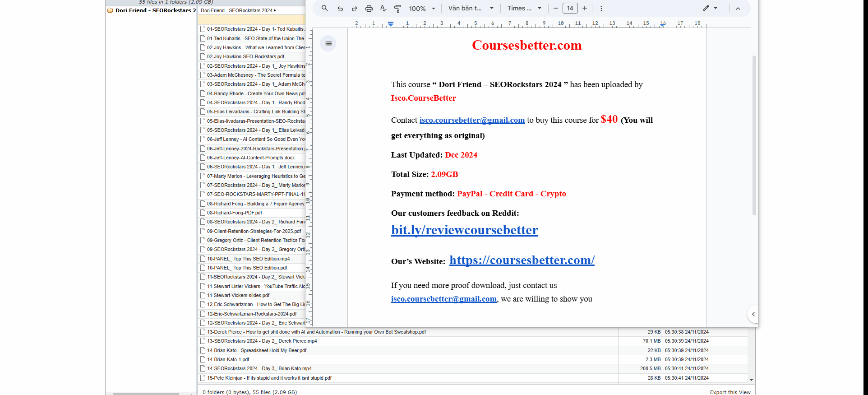The image size is (868, 395).
Task: Click the file icon of '13-SEORockstars 2024 - Day 2_ Derek Pierce.mp4'
Action: coord(203,341)
